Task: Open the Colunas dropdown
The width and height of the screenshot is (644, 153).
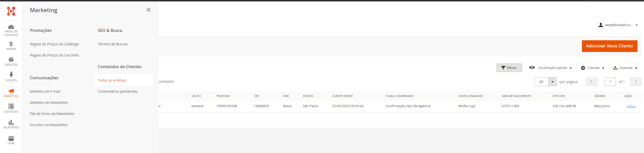Action: pos(593,68)
